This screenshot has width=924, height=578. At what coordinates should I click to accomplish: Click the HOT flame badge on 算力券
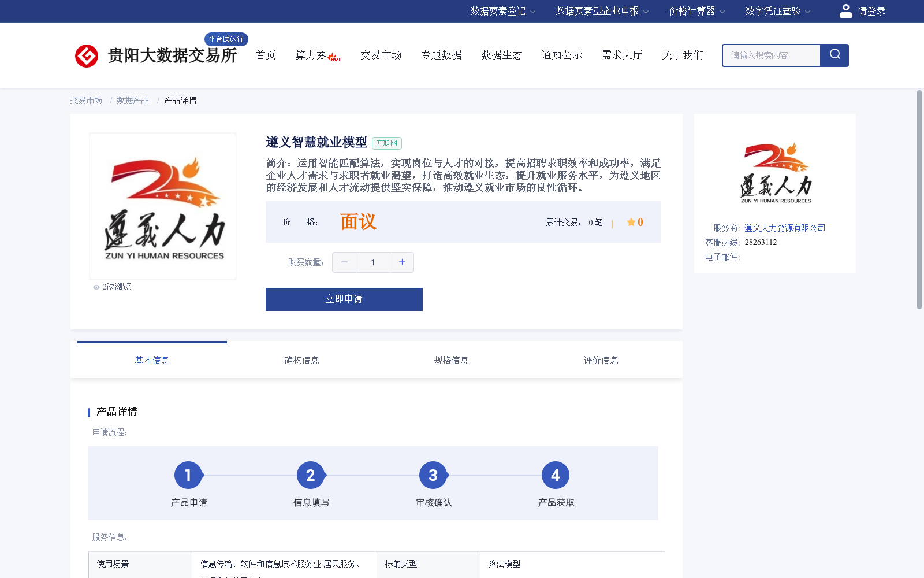[334, 57]
